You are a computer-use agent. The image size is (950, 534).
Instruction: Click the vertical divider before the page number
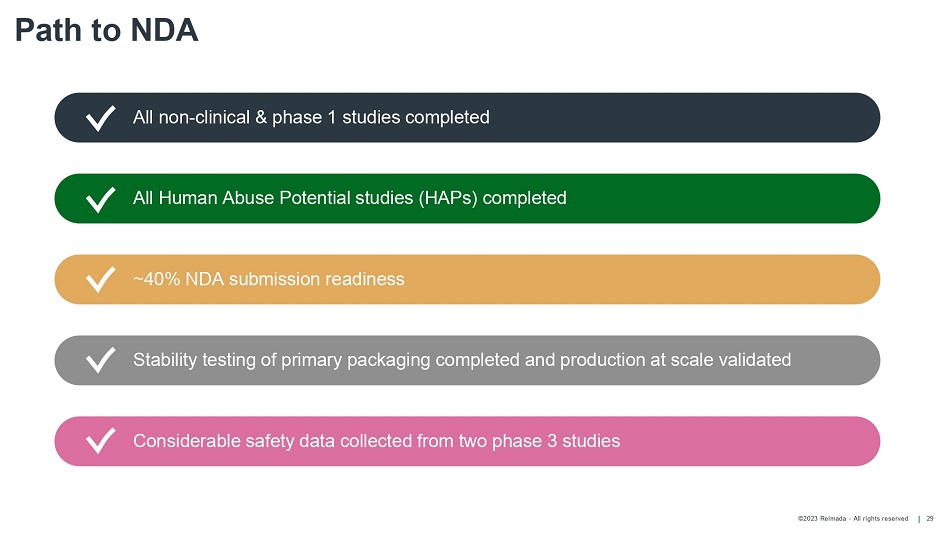(x=919, y=519)
